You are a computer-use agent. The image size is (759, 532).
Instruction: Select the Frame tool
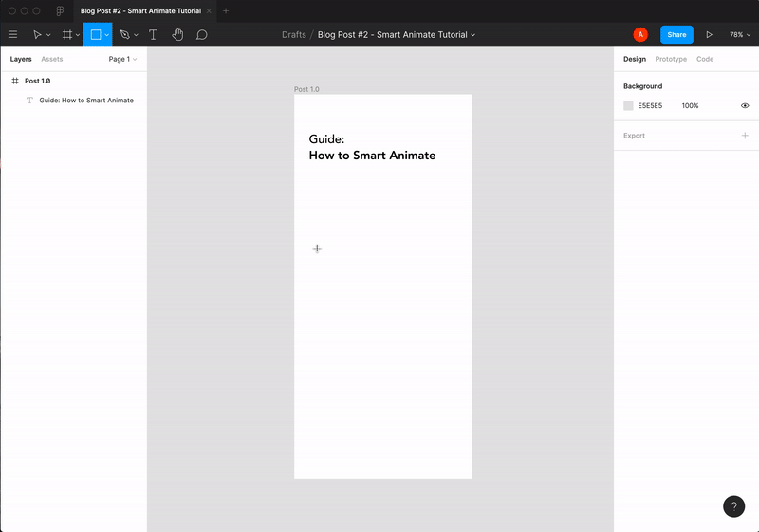pos(67,34)
